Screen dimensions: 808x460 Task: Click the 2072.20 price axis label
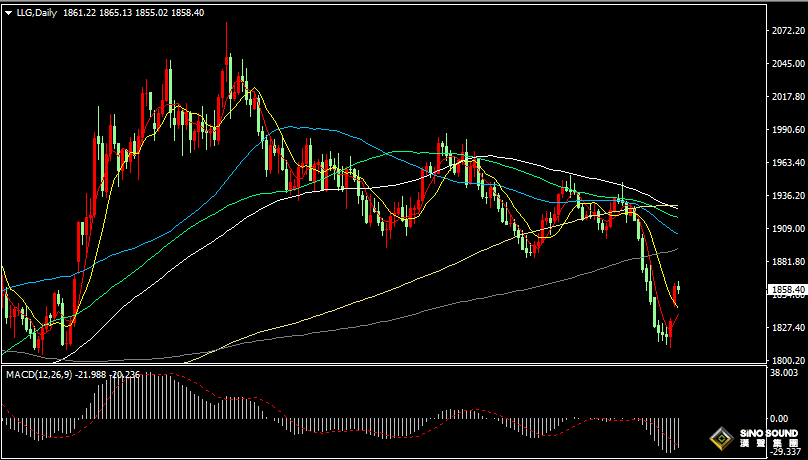[788, 31]
